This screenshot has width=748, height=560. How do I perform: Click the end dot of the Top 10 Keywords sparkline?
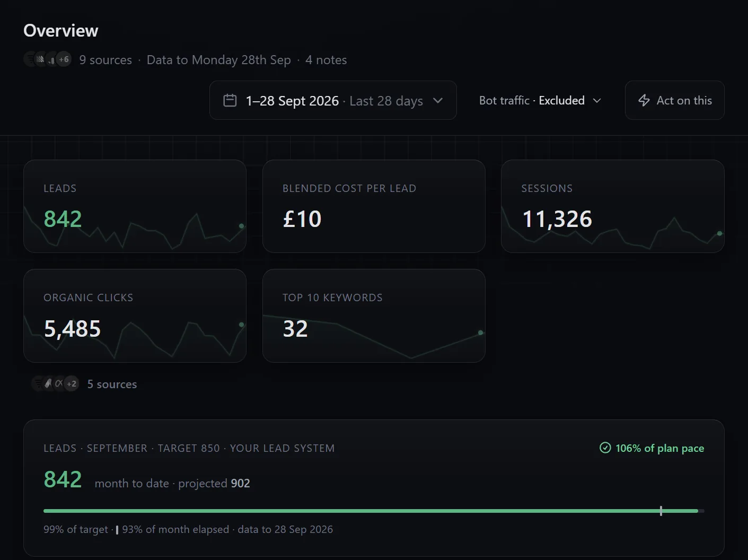(481, 332)
